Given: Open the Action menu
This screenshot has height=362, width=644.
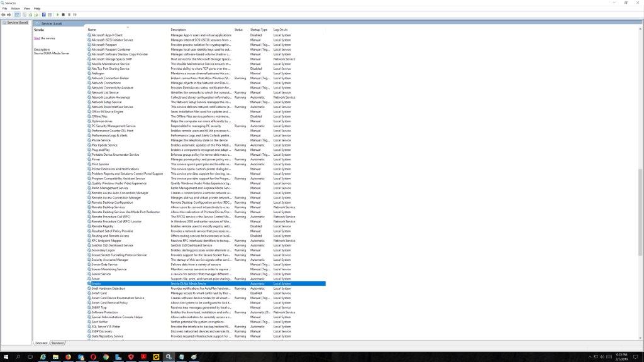Looking at the screenshot, I should (x=15, y=9).
